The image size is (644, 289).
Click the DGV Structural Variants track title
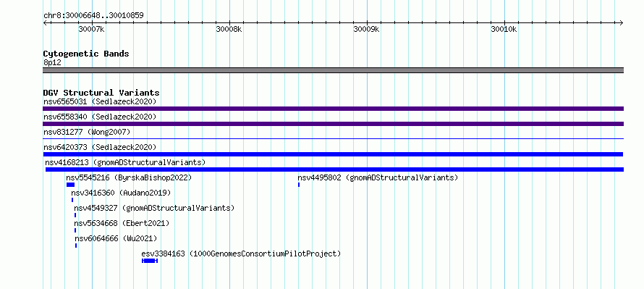point(101,93)
